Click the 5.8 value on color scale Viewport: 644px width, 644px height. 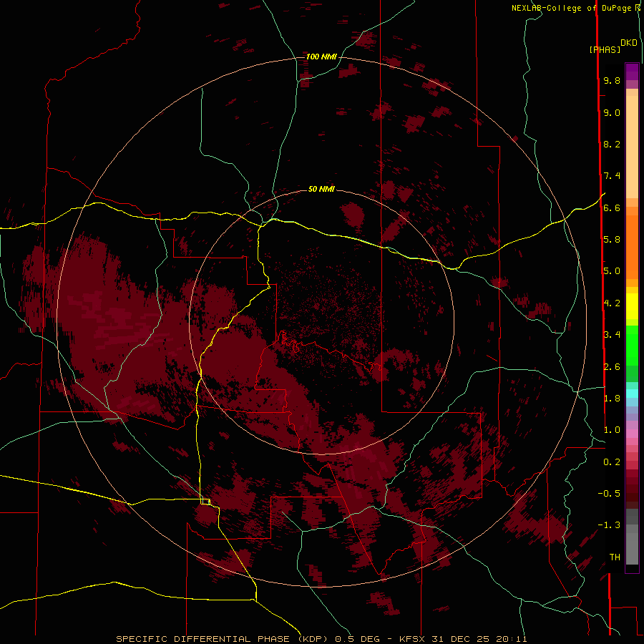(x=612, y=240)
